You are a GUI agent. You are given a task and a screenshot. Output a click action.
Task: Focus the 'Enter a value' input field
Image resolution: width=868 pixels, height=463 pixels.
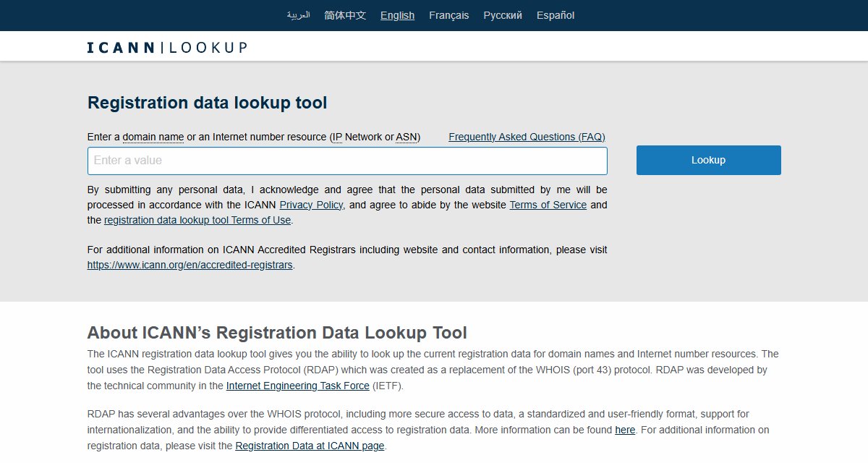point(347,161)
